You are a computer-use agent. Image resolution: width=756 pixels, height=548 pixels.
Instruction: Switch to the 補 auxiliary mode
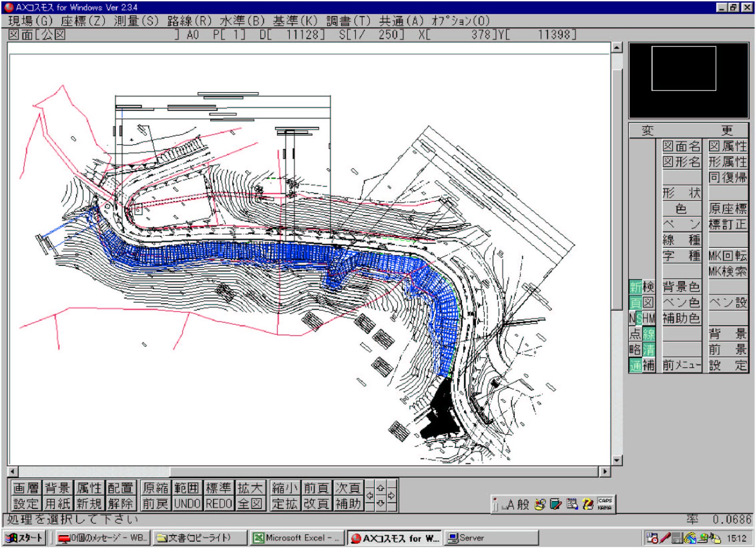tap(649, 365)
